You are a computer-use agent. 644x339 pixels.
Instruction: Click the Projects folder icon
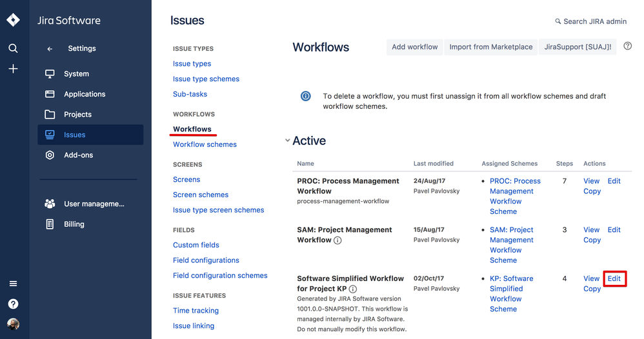pos(50,114)
